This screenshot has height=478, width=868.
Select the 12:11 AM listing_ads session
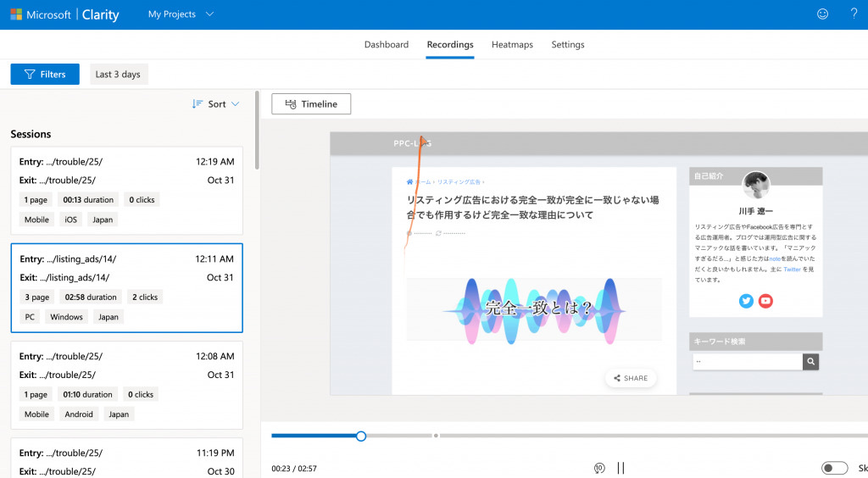point(127,287)
